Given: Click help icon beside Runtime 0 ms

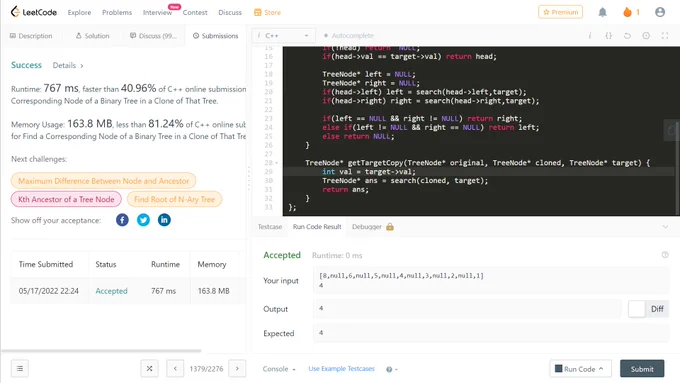Looking at the screenshot, I should (x=665, y=255).
